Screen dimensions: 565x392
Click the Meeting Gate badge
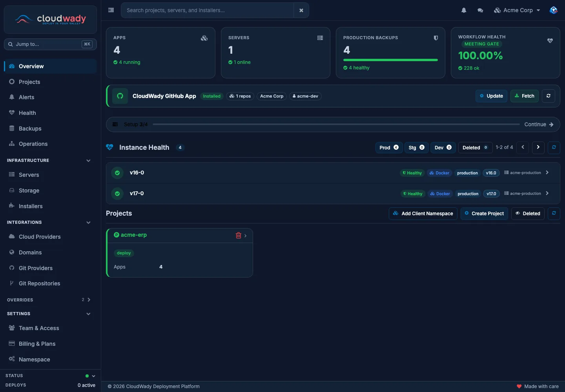[x=482, y=44]
